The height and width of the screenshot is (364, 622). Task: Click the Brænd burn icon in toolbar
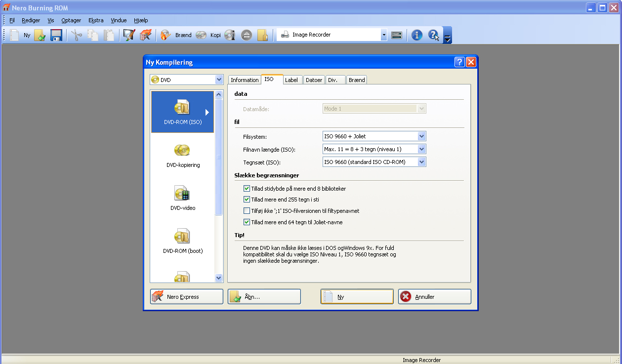166,35
